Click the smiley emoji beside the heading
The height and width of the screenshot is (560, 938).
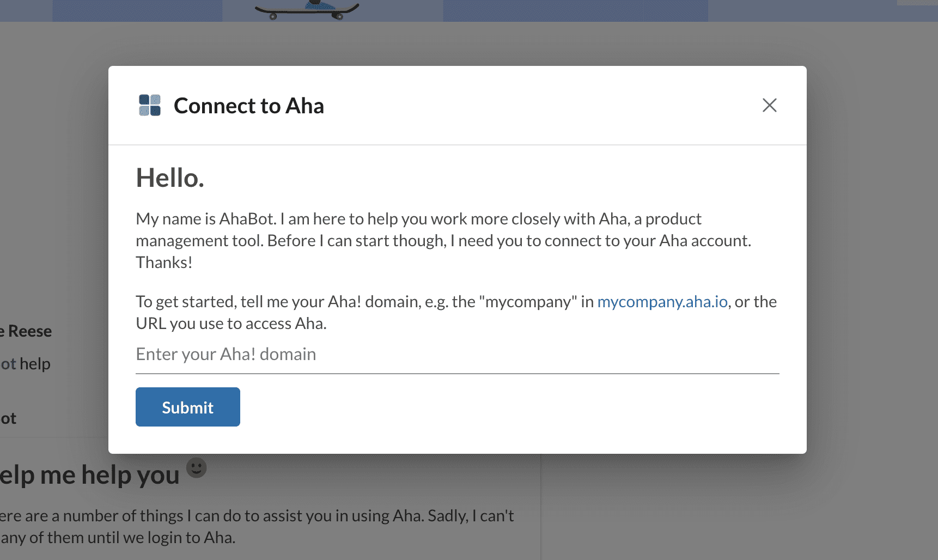pos(197,467)
